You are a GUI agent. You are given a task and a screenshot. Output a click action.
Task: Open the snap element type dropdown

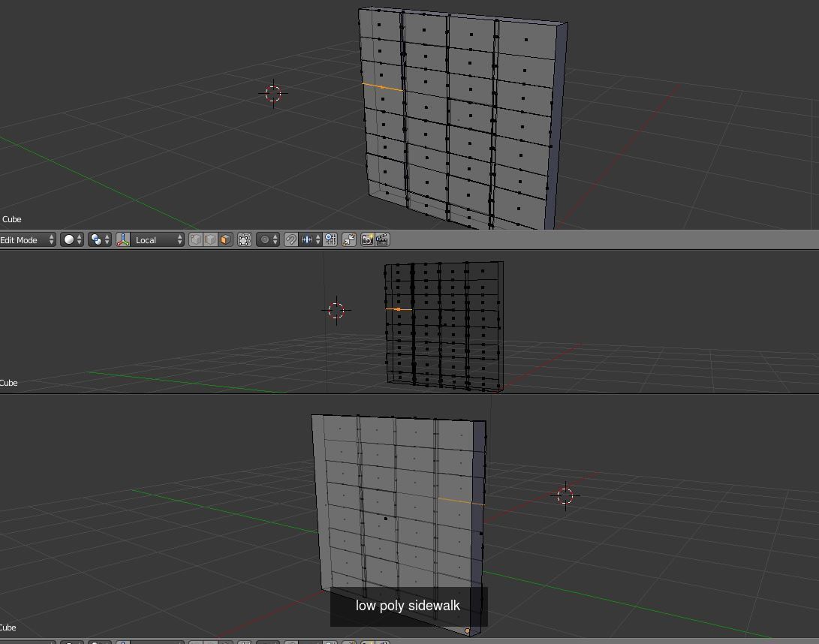point(311,239)
